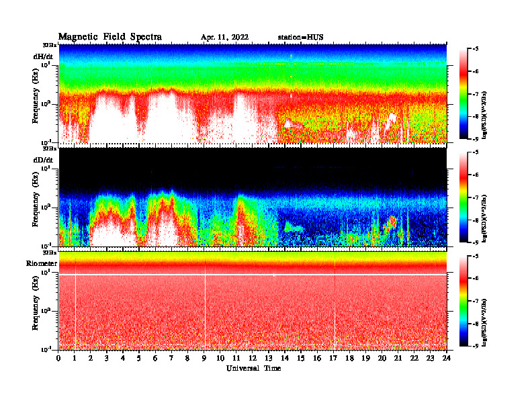
Task: Click the date "Apr. 11, 2022"
Action: 224,38
